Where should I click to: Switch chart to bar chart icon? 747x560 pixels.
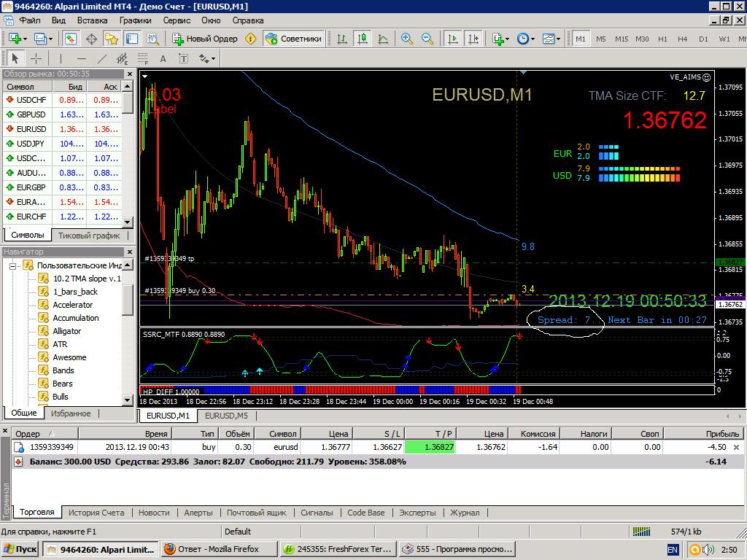coord(341,39)
